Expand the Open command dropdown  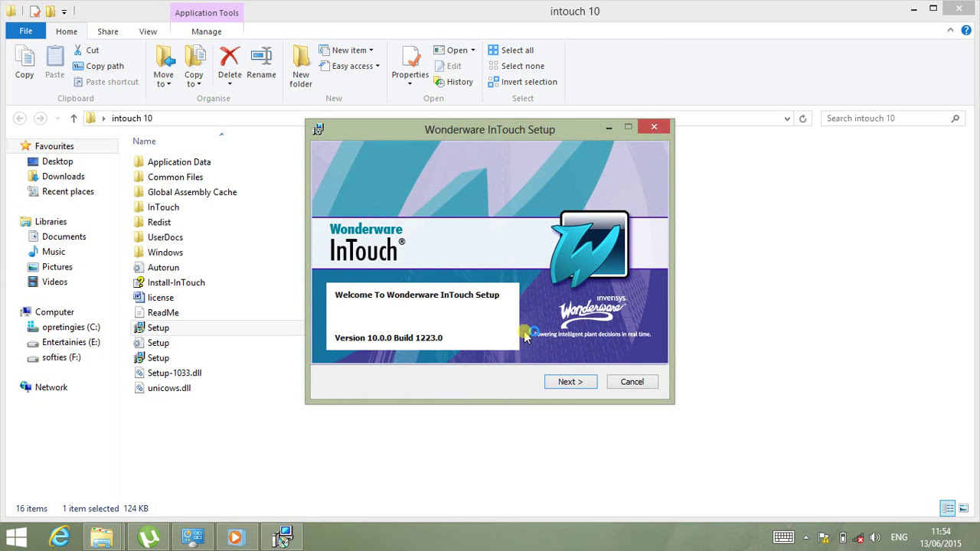(x=472, y=51)
